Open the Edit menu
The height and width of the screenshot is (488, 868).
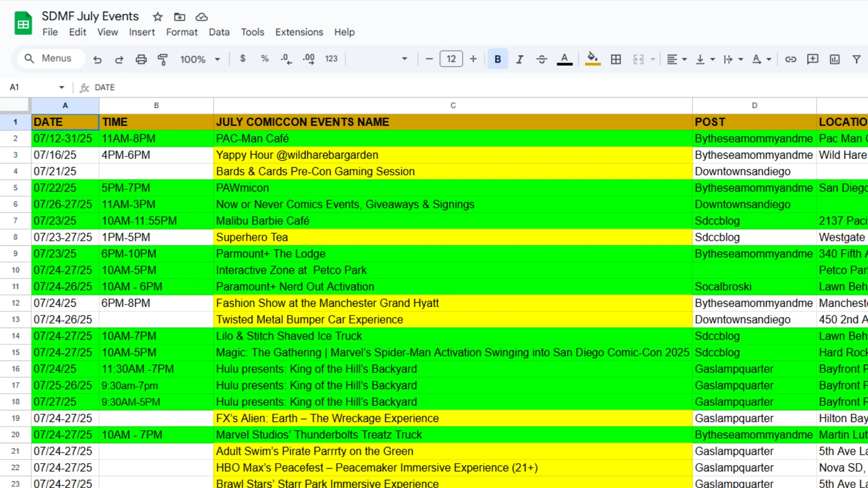[77, 32]
